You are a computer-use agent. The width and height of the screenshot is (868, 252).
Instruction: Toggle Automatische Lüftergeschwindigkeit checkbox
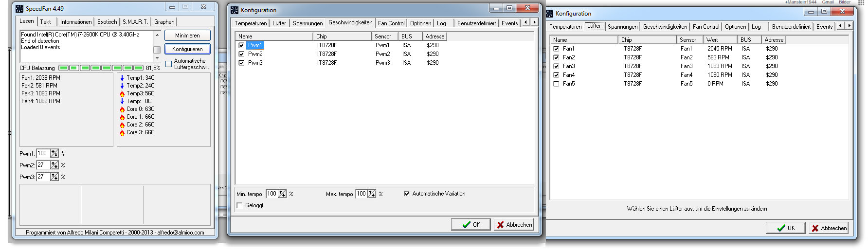tap(168, 64)
